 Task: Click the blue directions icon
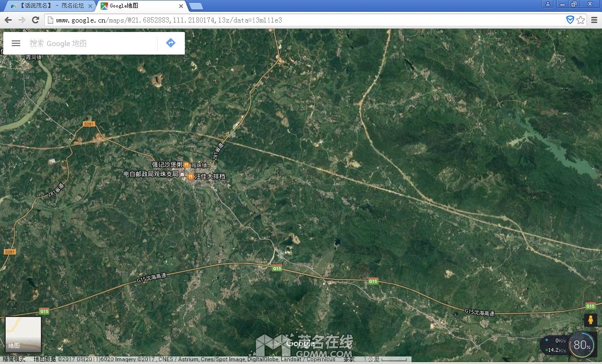point(171,43)
